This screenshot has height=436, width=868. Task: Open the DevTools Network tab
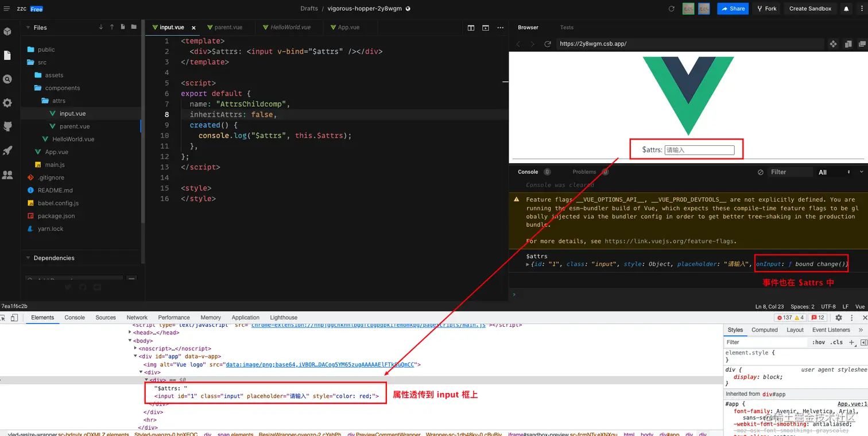(137, 318)
